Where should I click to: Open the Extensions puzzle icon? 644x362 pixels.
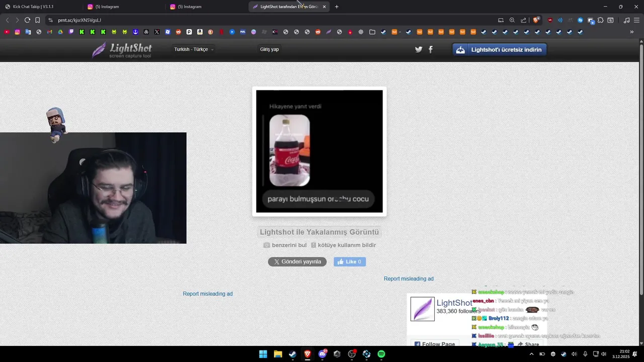600,20
